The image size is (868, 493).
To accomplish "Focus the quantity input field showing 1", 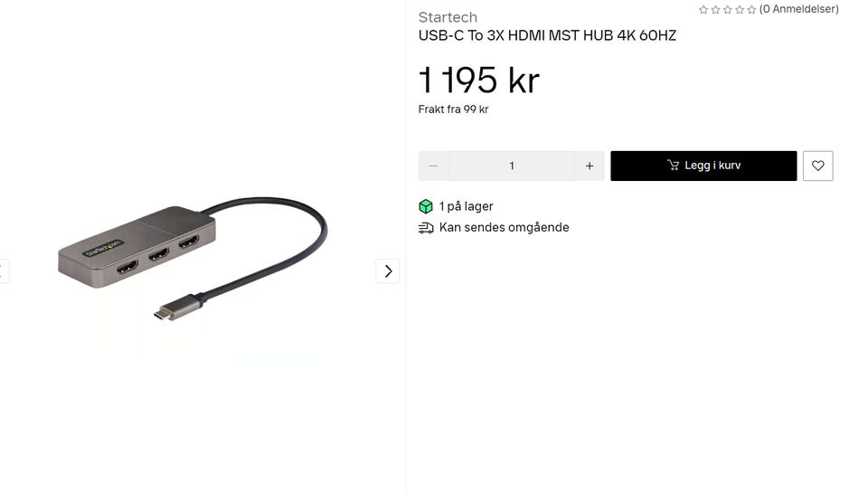I will point(512,166).
